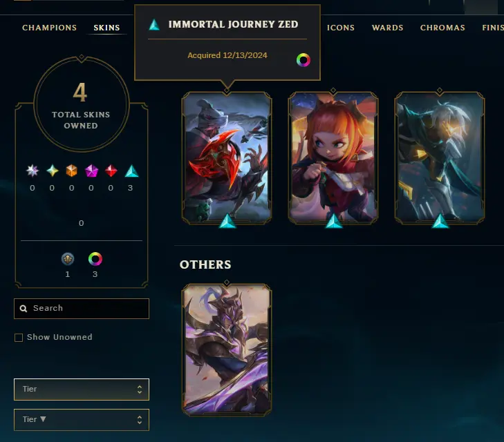This screenshot has width=504, height=442.
Task: Enable the Show Unowned checkbox
Action: (x=19, y=337)
